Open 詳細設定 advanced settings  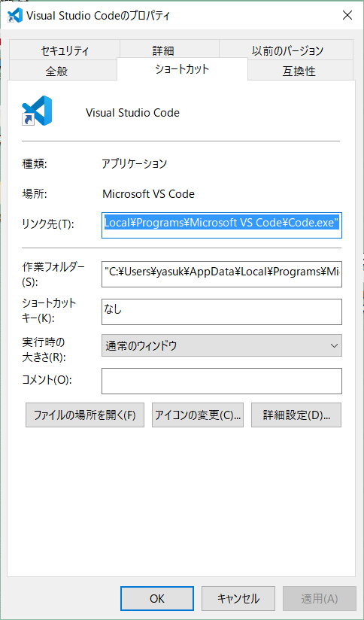(x=296, y=415)
